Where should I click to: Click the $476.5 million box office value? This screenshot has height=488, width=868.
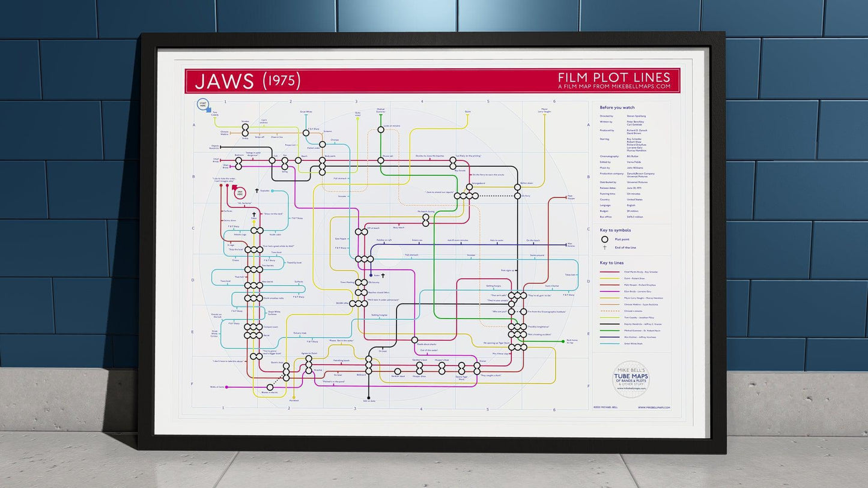point(635,217)
